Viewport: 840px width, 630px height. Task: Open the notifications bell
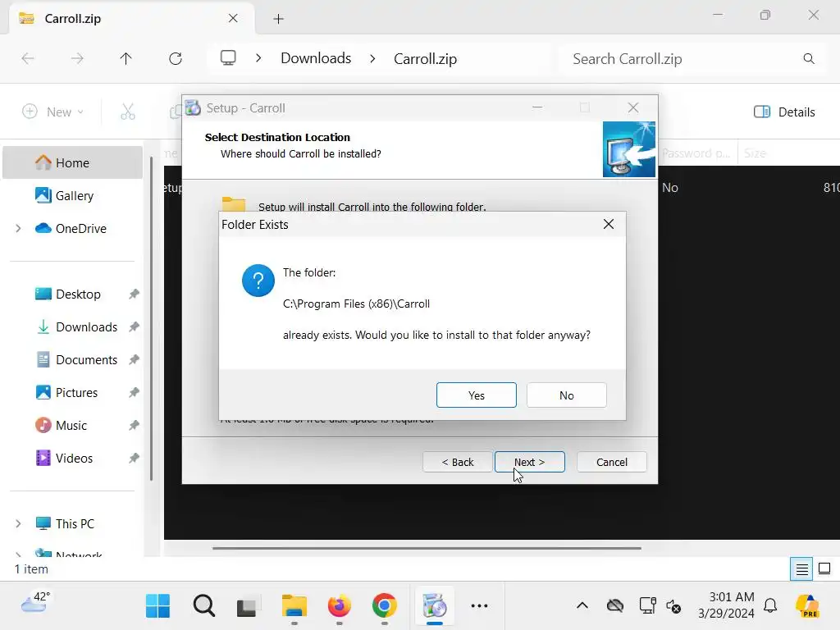coord(770,606)
